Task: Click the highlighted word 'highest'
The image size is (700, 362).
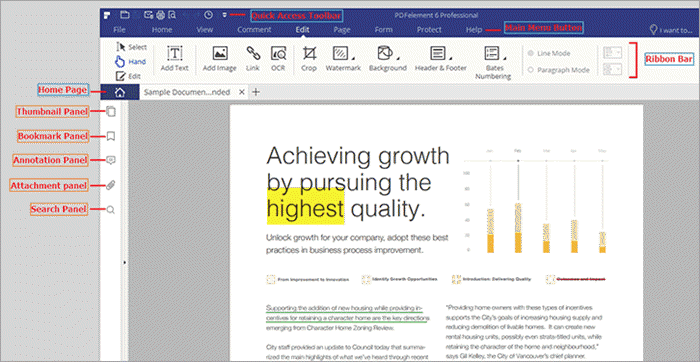Action: click(306, 208)
